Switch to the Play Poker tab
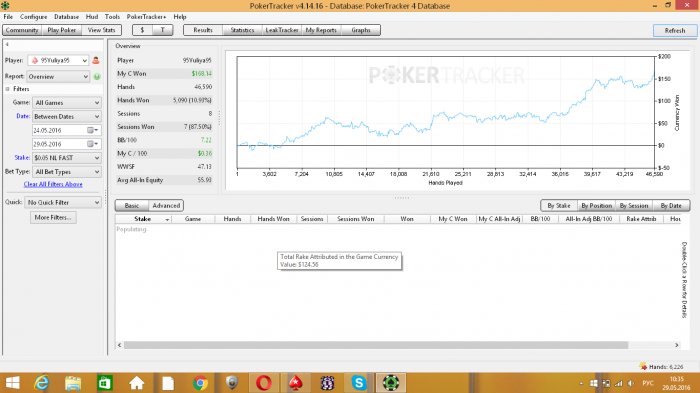 coord(62,30)
